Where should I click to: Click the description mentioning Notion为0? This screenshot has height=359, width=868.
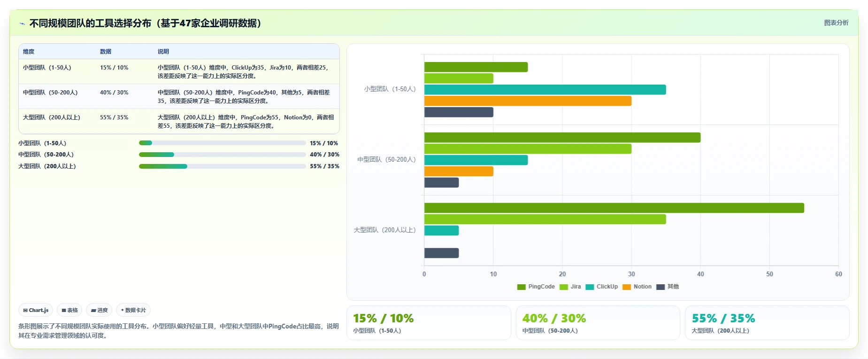coord(246,122)
